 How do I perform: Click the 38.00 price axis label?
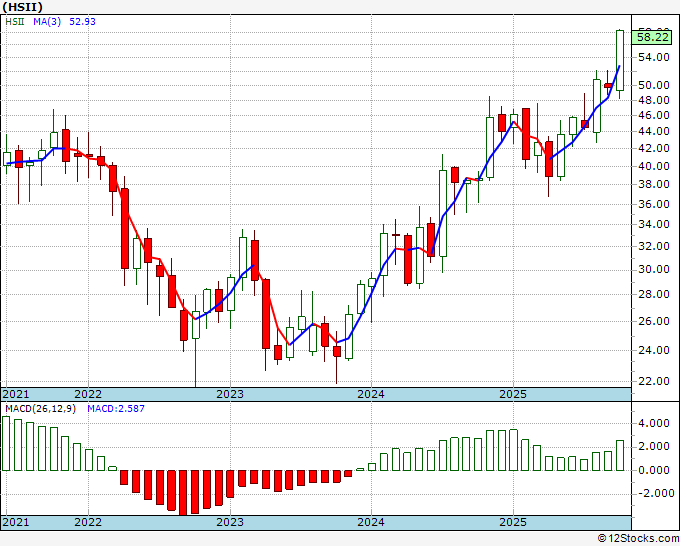coord(653,184)
